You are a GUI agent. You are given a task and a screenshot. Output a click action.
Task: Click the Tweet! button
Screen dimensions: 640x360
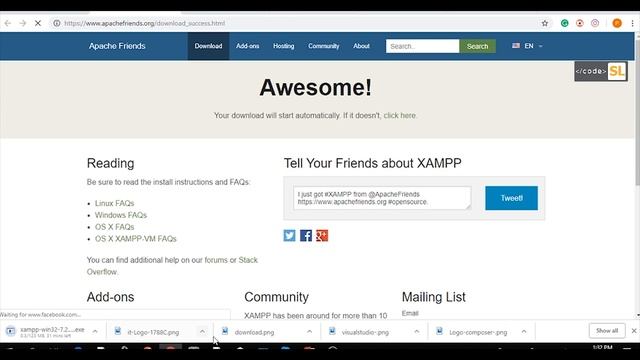tap(511, 198)
